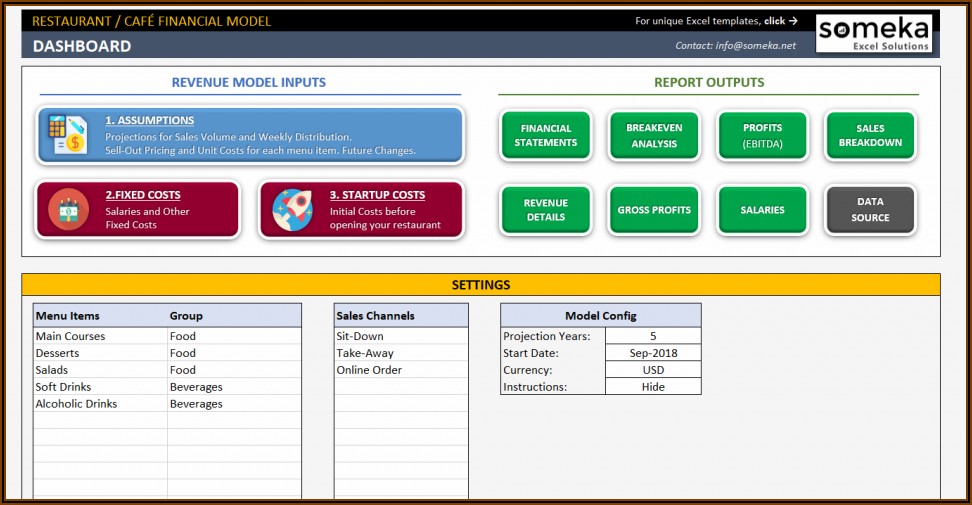View the Salaries report
Screen dimensions: 972x505
(x=762, y=210)
